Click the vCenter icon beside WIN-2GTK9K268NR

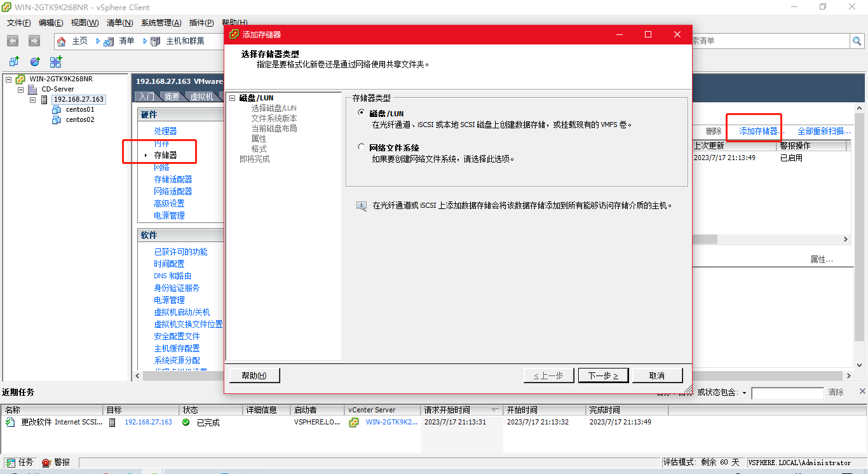pos(20,79)
